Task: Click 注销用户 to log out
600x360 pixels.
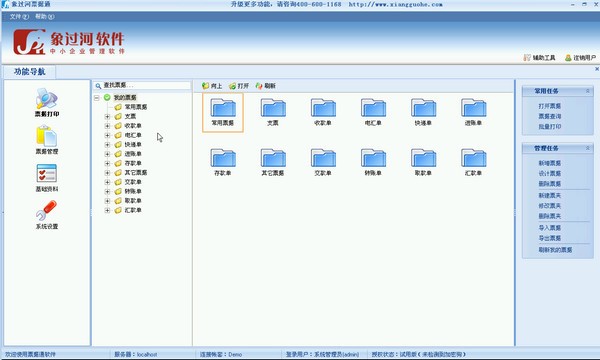Action: pos(580,58)
